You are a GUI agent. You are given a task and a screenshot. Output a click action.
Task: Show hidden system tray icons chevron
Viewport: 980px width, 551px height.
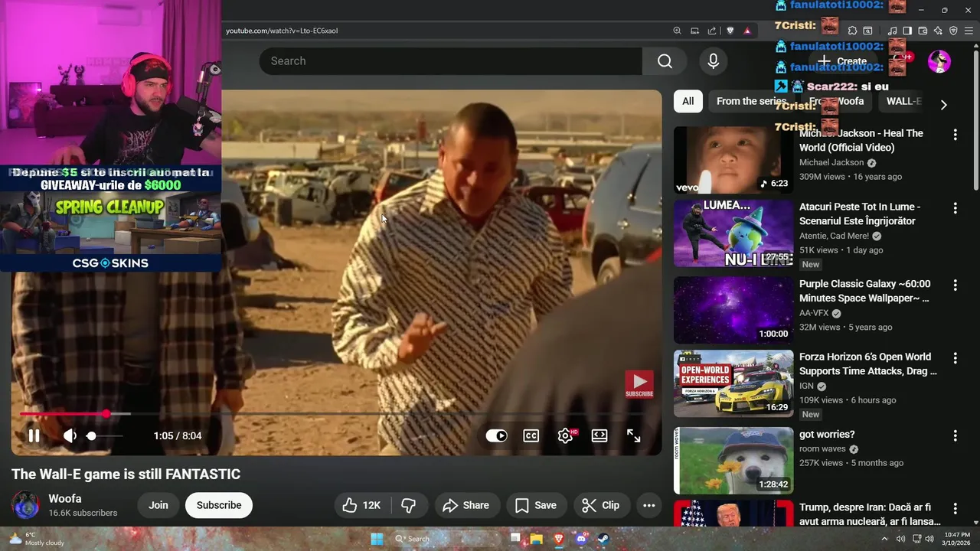point(884,539)
